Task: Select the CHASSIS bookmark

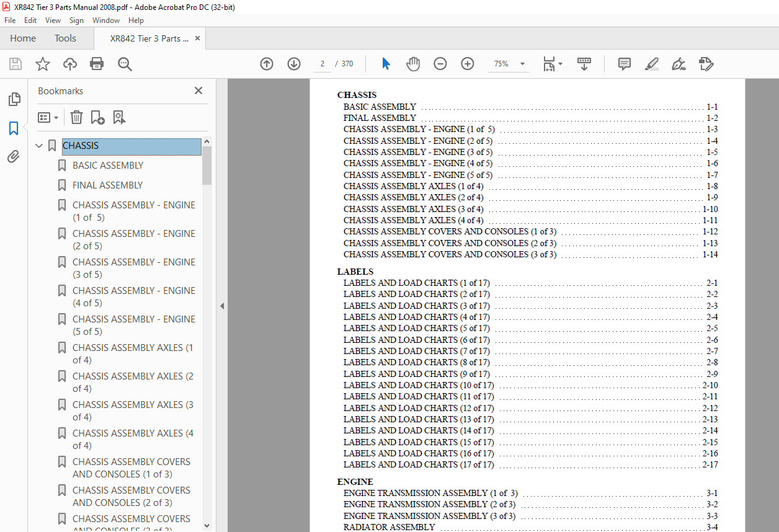Action: pos(131,146)
